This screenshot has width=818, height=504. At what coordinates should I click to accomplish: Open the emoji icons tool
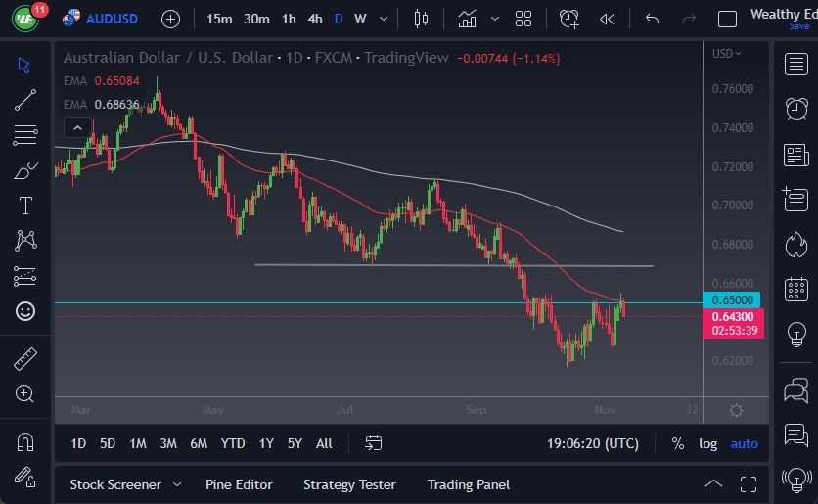[x=25, y=311]
